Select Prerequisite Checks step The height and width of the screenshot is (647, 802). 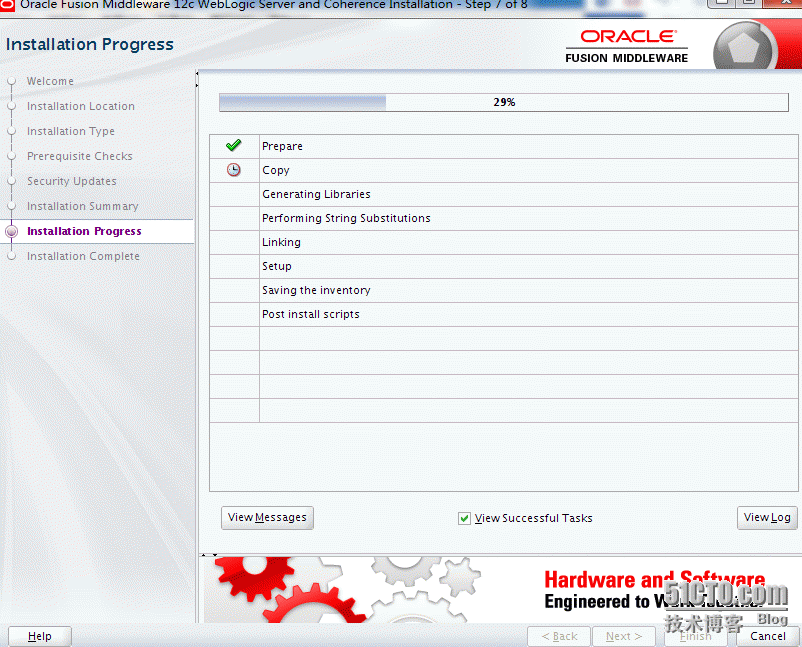80,157
